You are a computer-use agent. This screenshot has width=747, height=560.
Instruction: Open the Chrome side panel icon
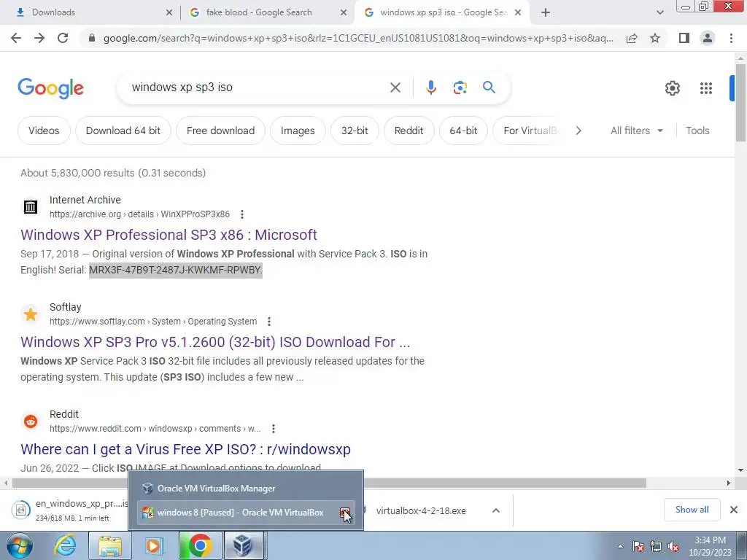684,38
